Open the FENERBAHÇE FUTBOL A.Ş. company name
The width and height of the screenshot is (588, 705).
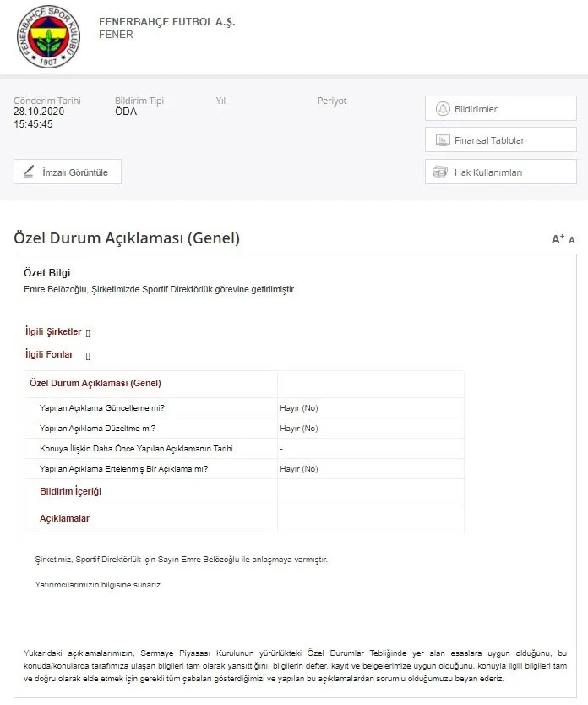(166, 22)
